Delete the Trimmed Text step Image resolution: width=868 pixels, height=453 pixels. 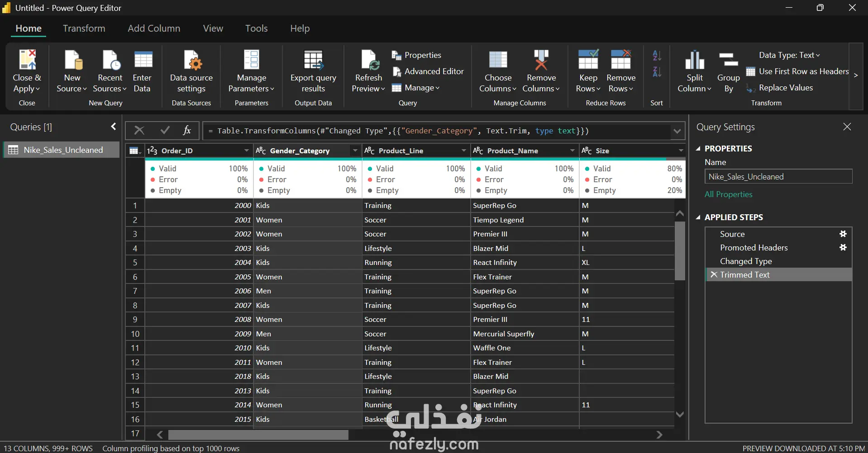(714, 274)
